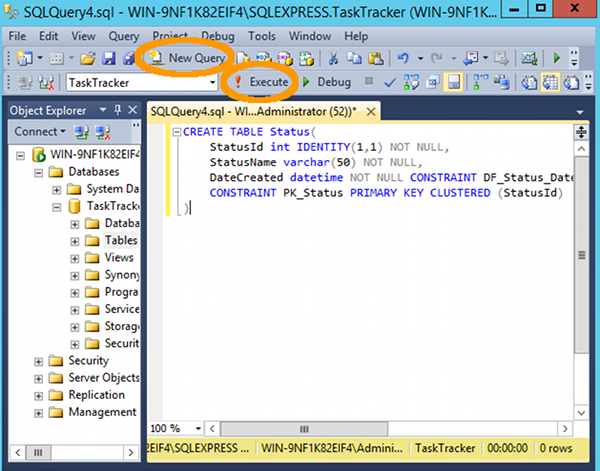Pin the Object Explorer panel

point(118,110)
